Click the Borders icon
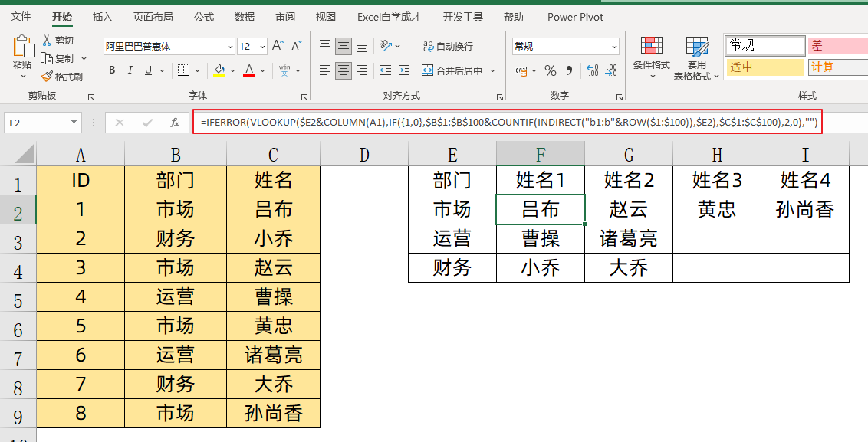868x442 pixels. point(182,70)
